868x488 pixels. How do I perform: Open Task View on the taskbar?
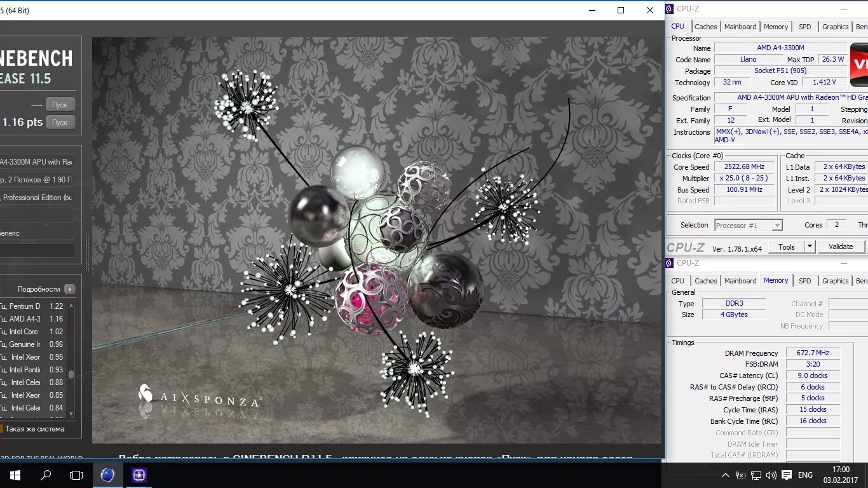pos(76,475)
